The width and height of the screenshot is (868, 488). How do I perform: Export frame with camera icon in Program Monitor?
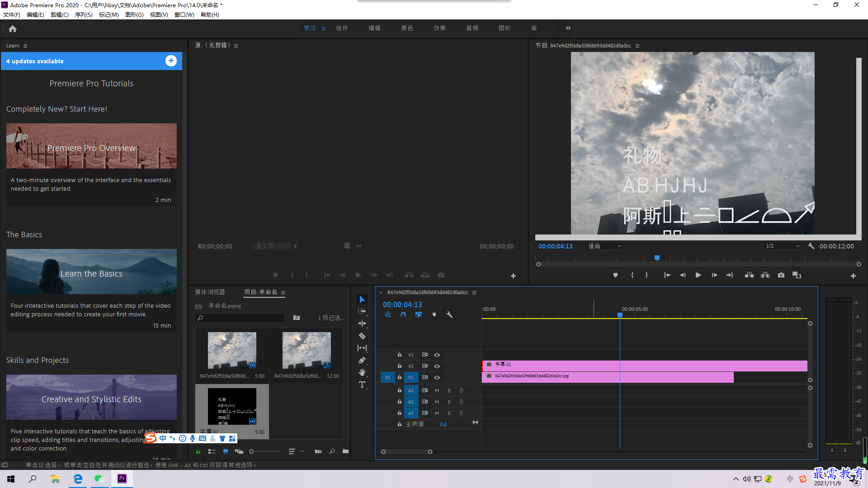781,275
